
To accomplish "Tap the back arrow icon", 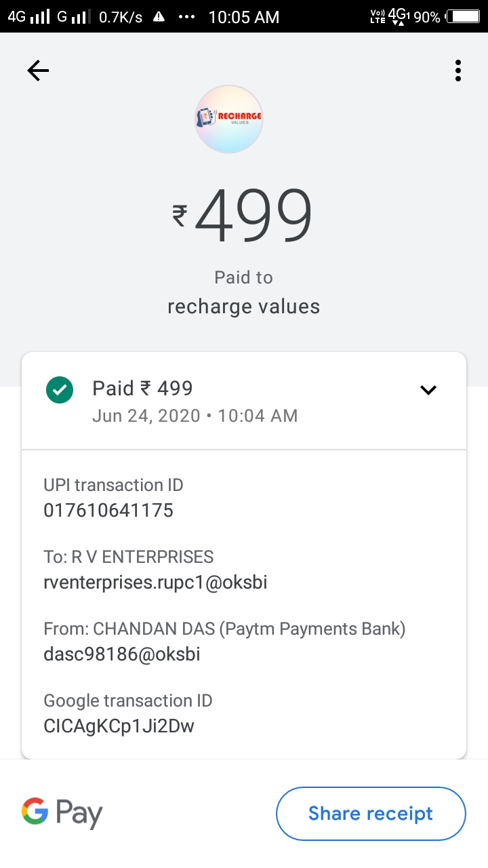I will pos(38,71).
